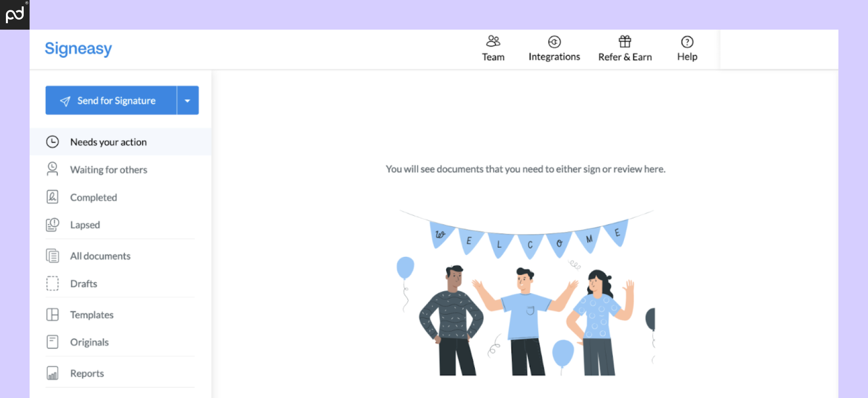Viewport: 868px width, 398px height.
Task: Click the Completed signed-document icon
Action: pos(52,197)
